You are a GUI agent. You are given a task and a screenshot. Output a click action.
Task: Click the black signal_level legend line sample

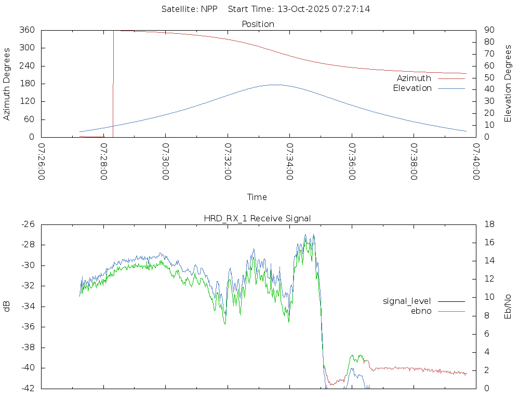pos(451,301)
